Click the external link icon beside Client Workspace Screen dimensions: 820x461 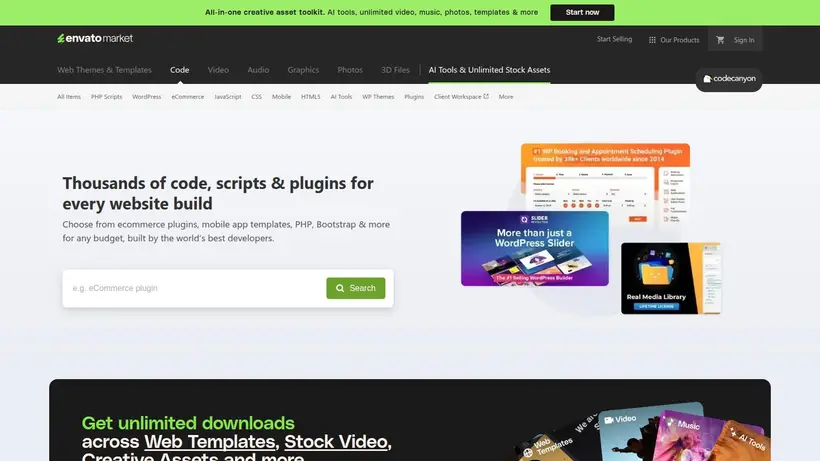click(x=486, y=96)
